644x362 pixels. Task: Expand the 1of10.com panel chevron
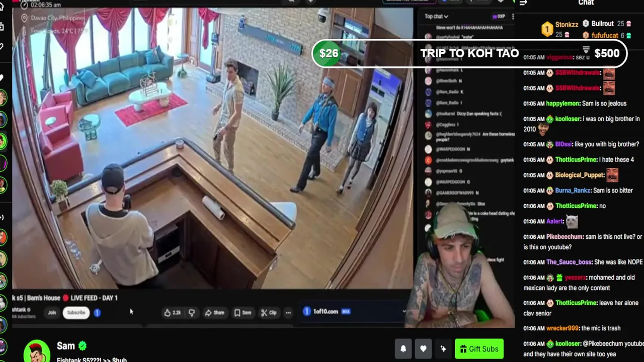click(404, 312)
